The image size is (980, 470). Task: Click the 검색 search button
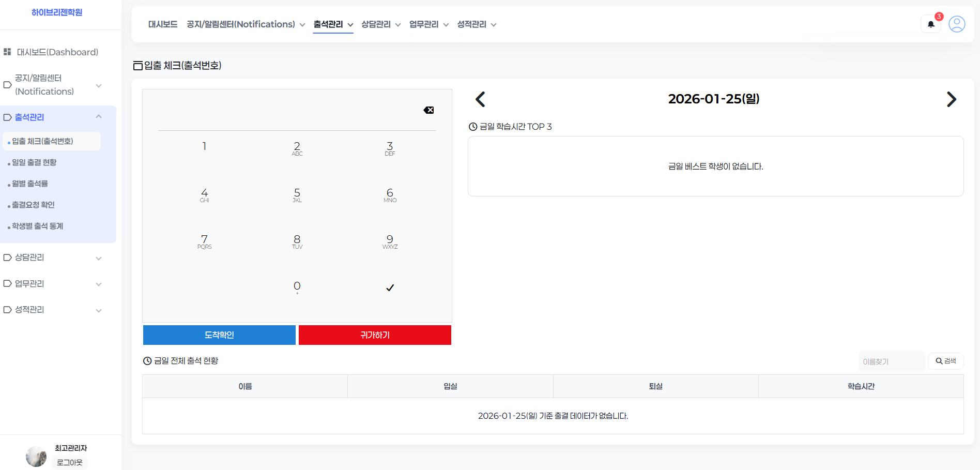point(945,361)
